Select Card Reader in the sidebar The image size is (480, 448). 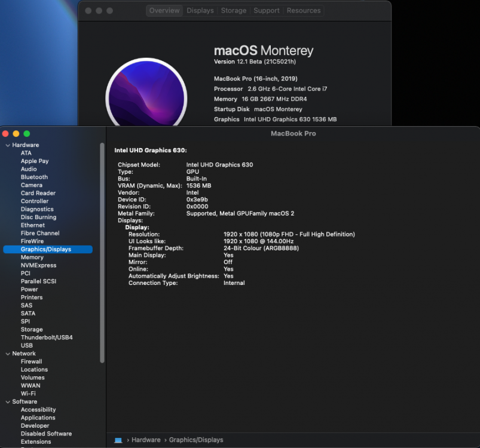point(38,193)
